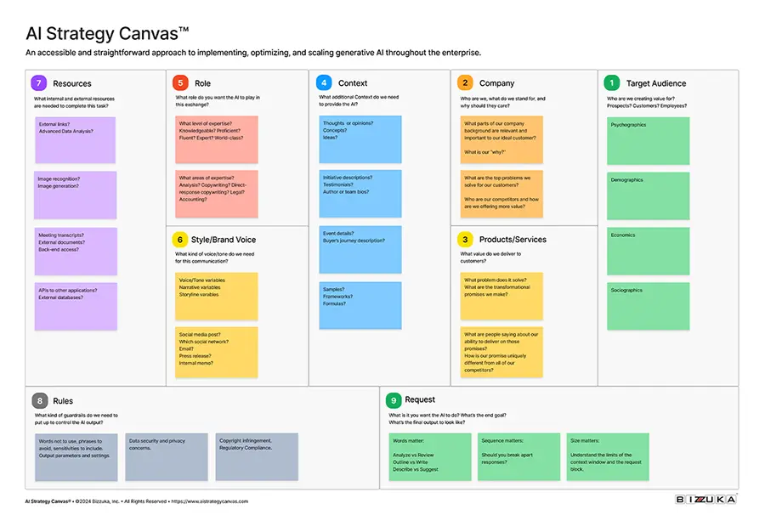Select the Economics green note
Image resolution: width=765 pixels, height=532 pixels.
point(649,251)
